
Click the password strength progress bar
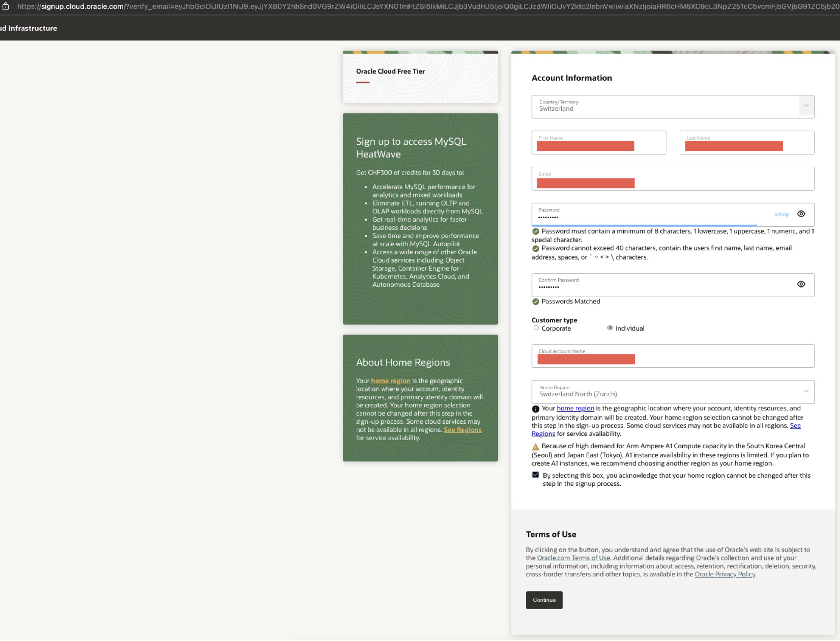coord(644,225)
